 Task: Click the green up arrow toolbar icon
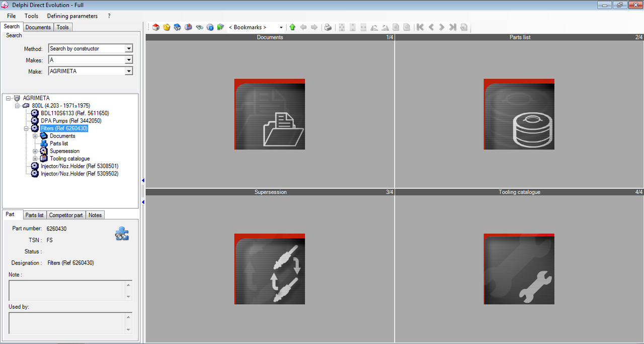pyautogui.click(x=292, y=27)
